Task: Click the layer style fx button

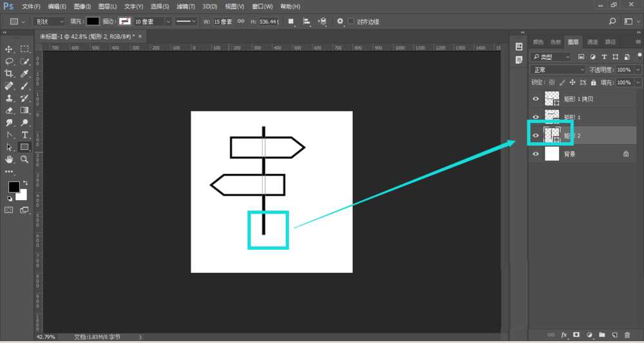Action: point(564,335)
